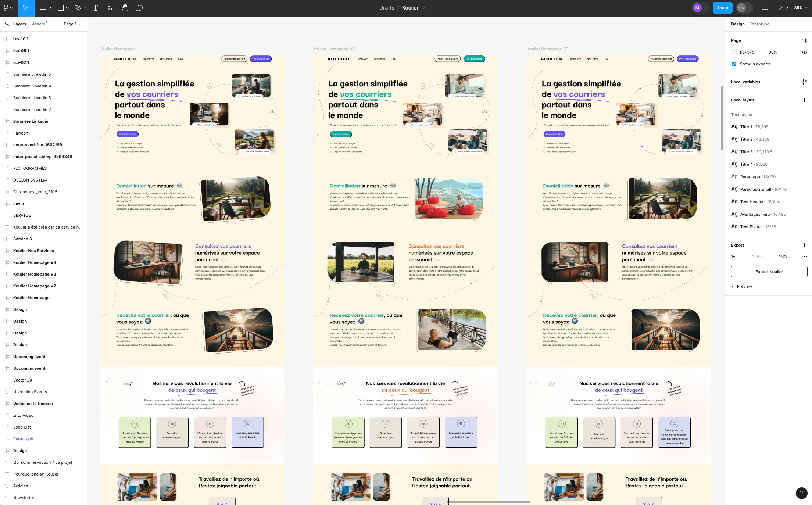Toggle the Show in exports checkbox
The height and width of the screenshot is (505, 812).
pyautogui.click(x=734, y=64)
